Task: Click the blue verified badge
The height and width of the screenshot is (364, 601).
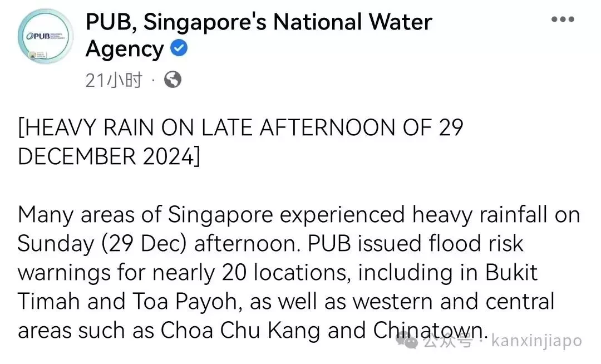Action: point(179,48)
